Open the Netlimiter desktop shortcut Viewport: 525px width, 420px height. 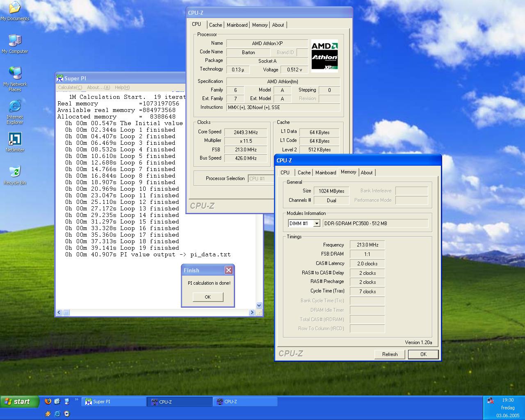[x=15, y=142]
